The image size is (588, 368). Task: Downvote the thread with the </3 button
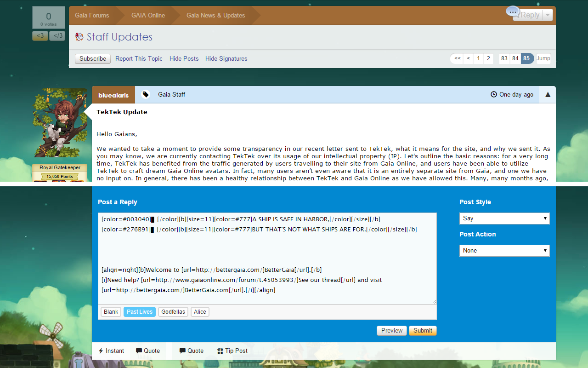57,36
